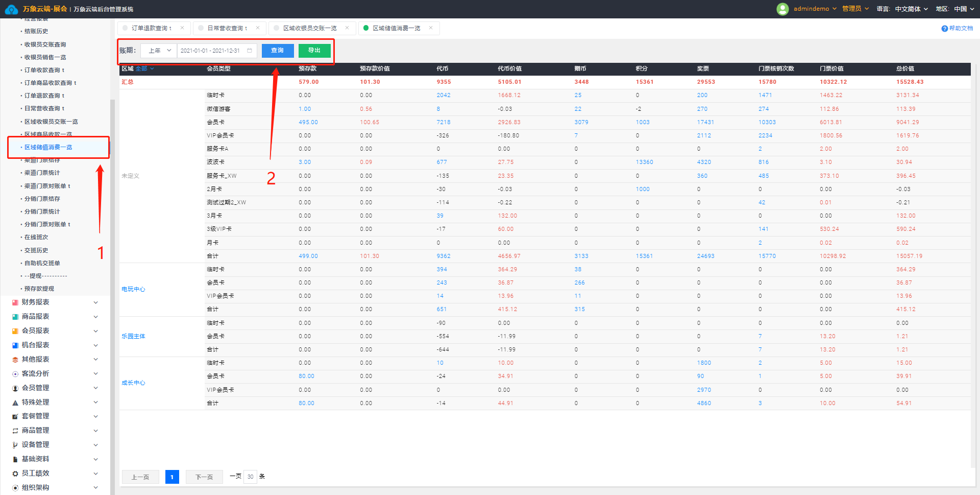Click the 其他报表 sidebar icon

[x=15, y=360]
